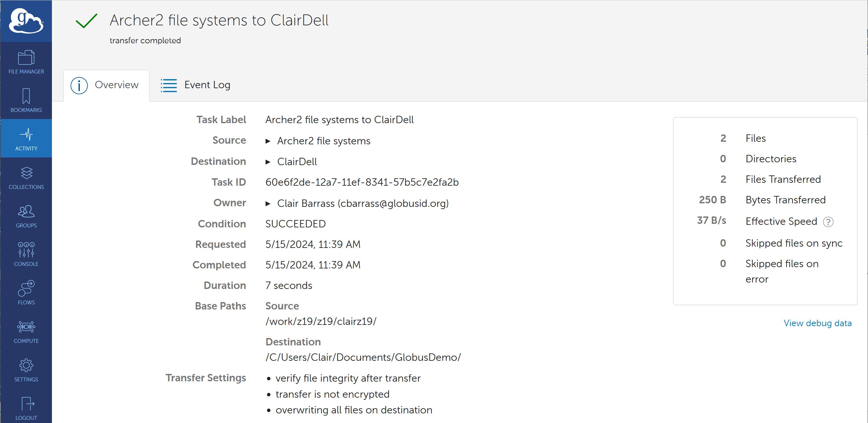Screen dimensions: 868x423
Task: Click the SUCCEEDED condition text
Action: coord(296,224)
